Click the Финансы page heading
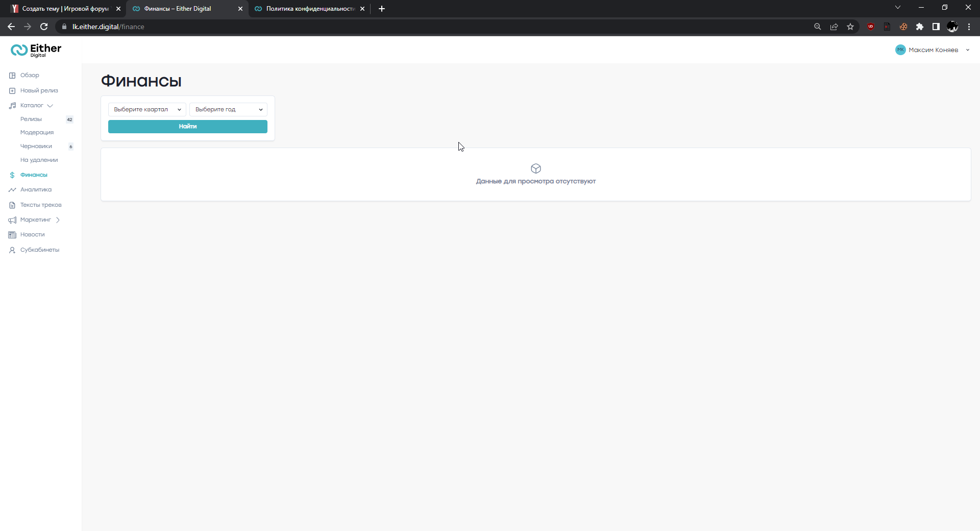980x531 pixels. click(141, 81)
